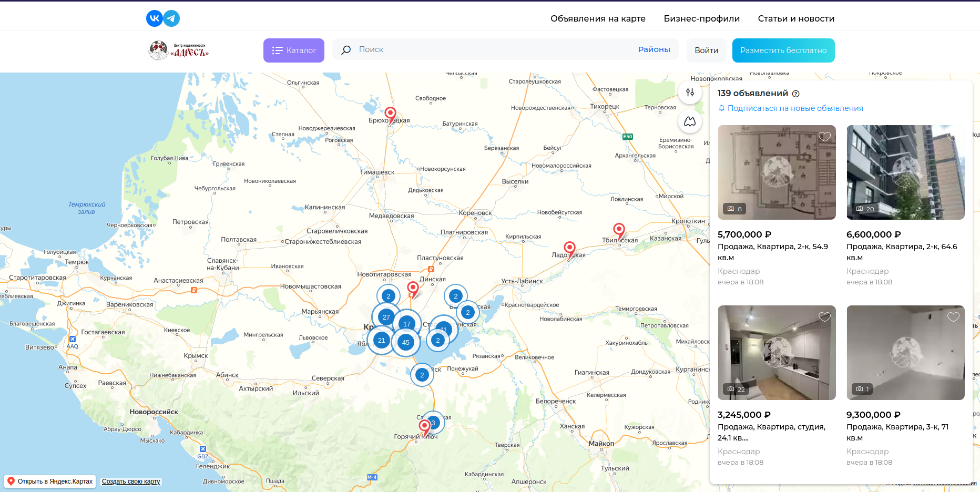Expand the Районы district selector
The image size is (980, 492).
[654, 49]
